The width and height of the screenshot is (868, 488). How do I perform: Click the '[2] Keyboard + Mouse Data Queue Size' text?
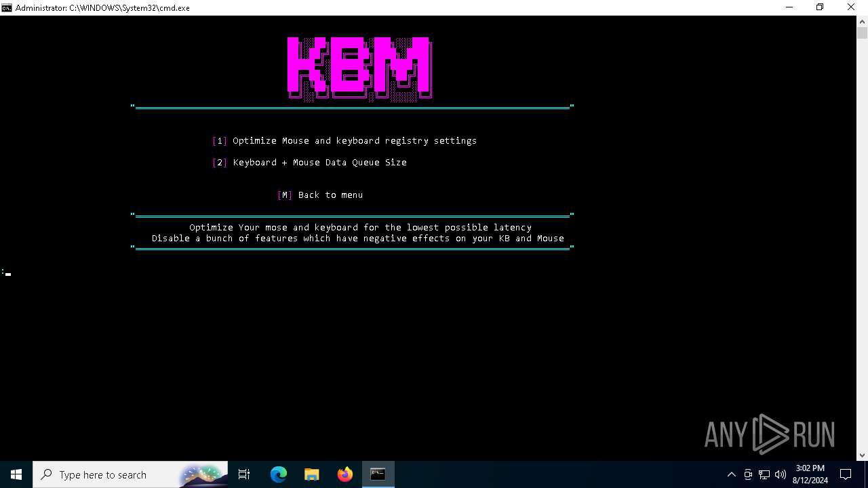(x=309, y=163)
